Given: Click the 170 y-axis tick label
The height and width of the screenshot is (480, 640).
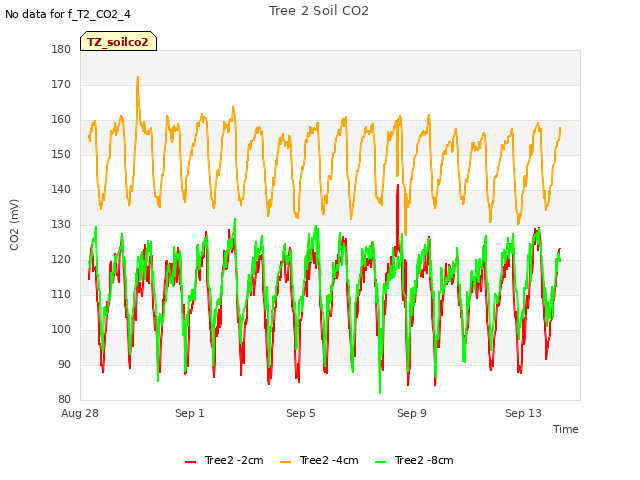Looking at the screenshot, I should [x=61, y=84].
